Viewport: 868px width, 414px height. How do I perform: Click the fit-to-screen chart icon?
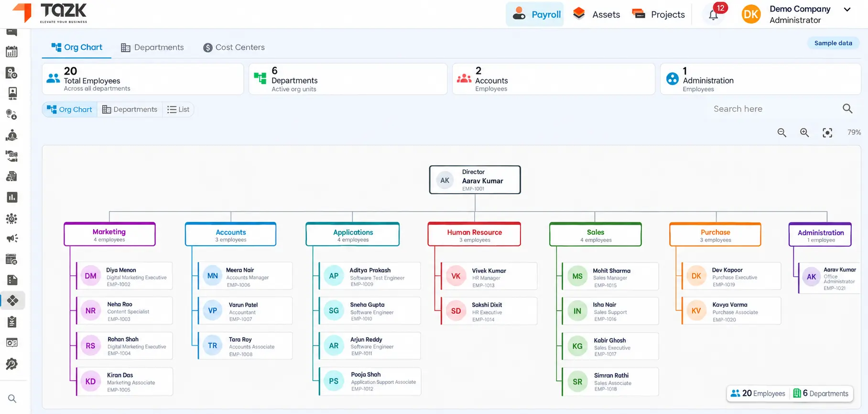point(827,132)
